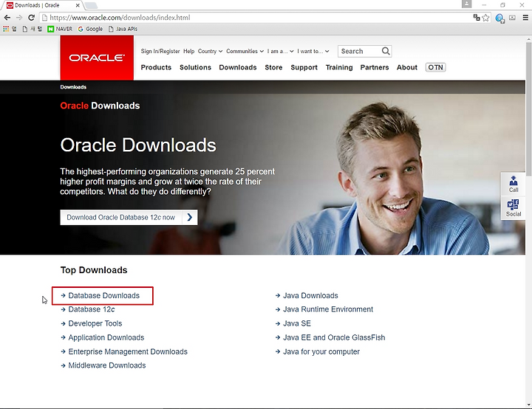Open the Partners menu

tap(375, 67)
